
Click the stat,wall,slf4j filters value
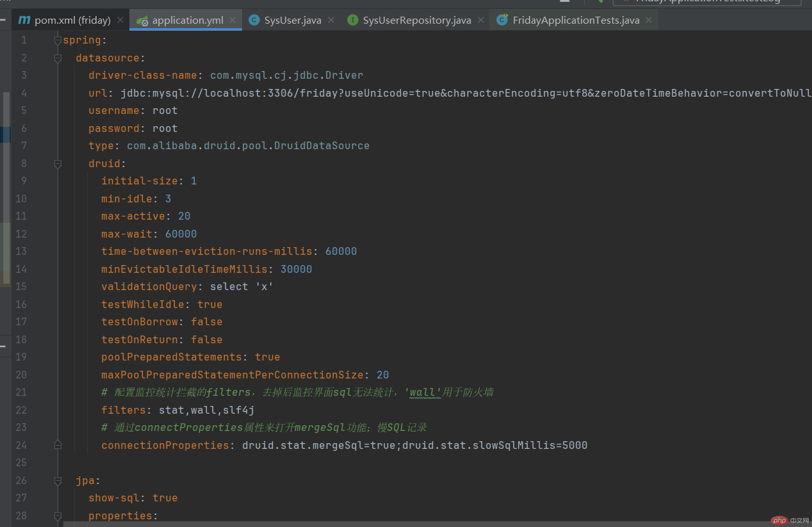tap(207, 410)
